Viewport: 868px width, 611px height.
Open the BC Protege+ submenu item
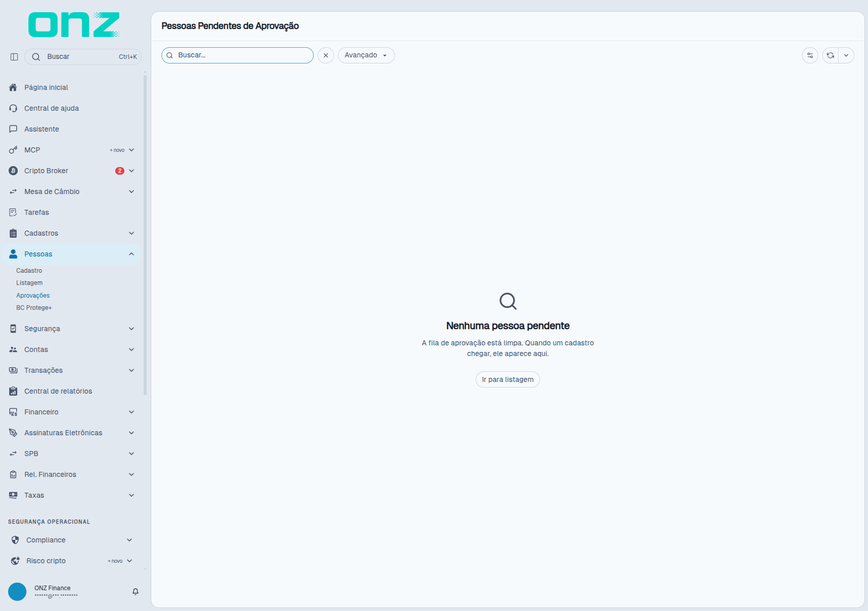click(34, 308)
